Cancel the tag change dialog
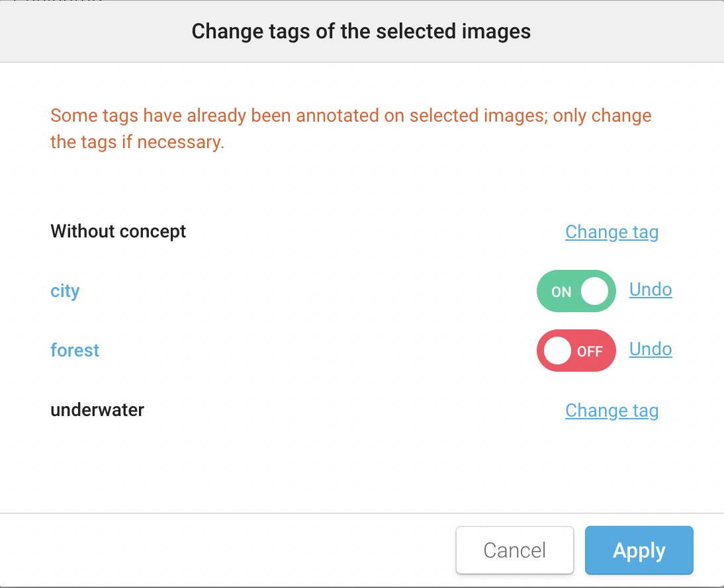 514,550
